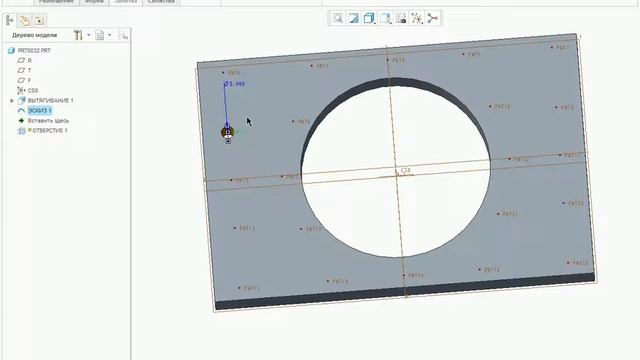
Task: Click the Refit view icon
Action: 338,18
